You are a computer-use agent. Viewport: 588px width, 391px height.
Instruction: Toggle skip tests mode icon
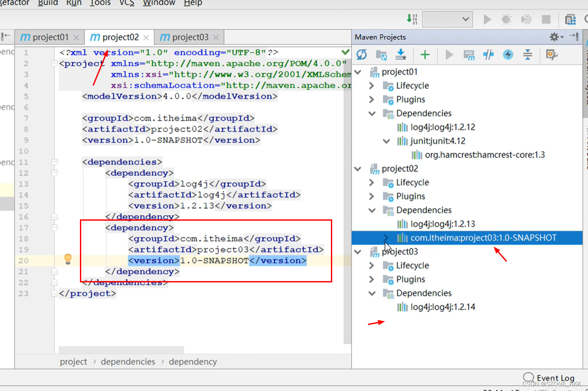click(x=508, y=55)
